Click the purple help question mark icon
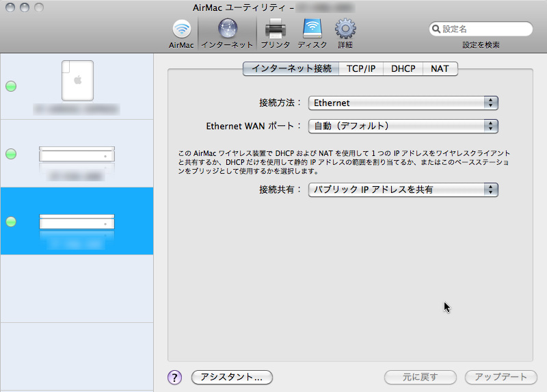 coord(174,377)
